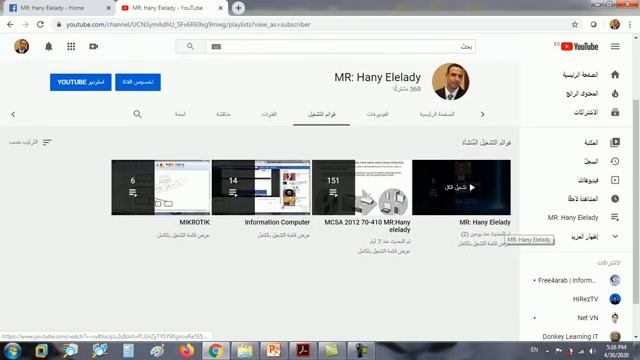
Task: Click the Information Computer playlist title
Action: (277, 222)
